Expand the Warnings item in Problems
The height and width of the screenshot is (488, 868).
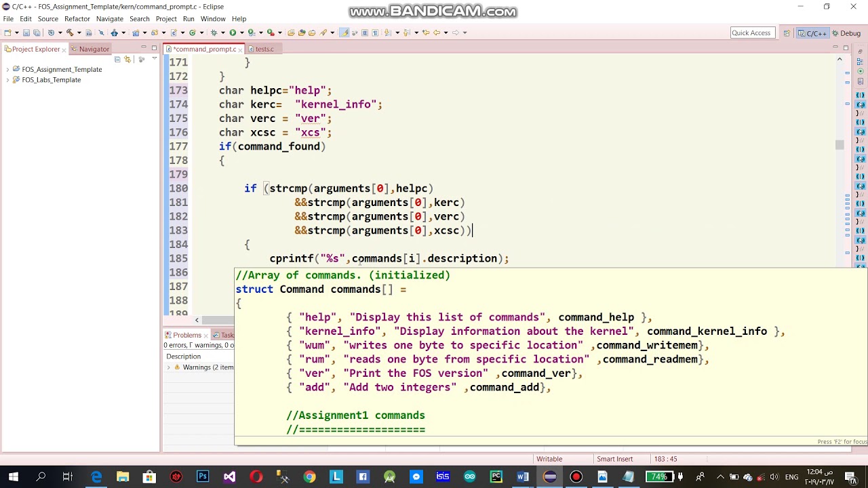tap(169, 367)
